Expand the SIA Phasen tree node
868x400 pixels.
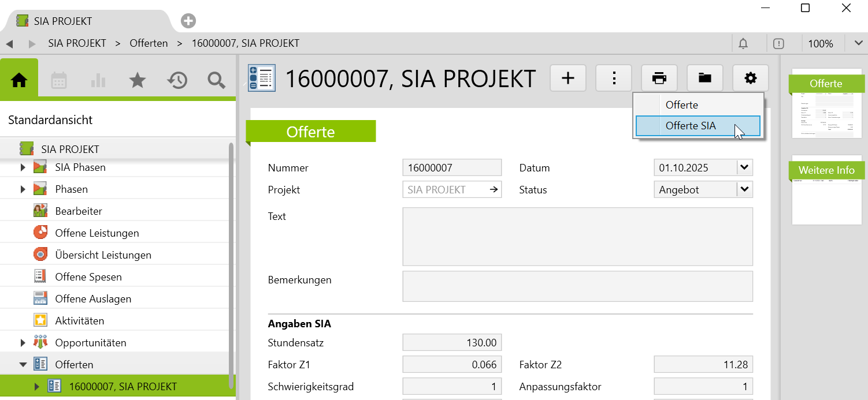[x=23, y=167]
